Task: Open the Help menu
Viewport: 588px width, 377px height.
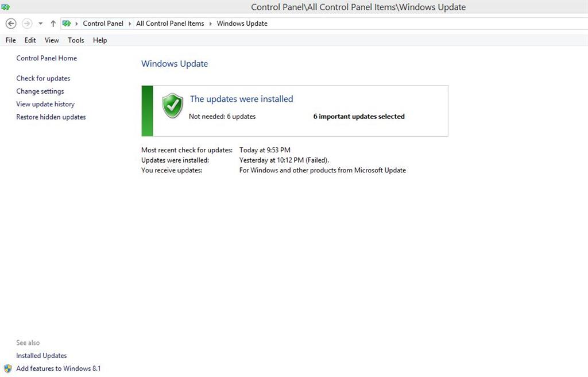Action: click(x=100, y=40)
